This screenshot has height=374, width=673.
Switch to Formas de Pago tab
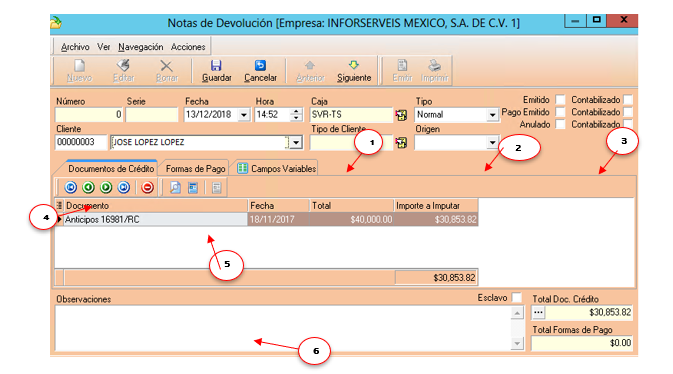pyautogui.click(x=195, y=169)
